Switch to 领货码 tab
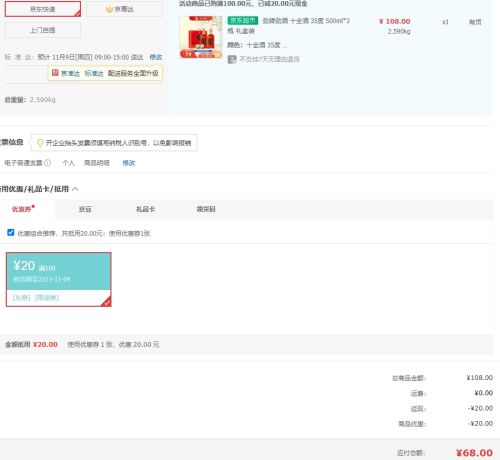This screenshot has height=460, width=500. (206, 209)
